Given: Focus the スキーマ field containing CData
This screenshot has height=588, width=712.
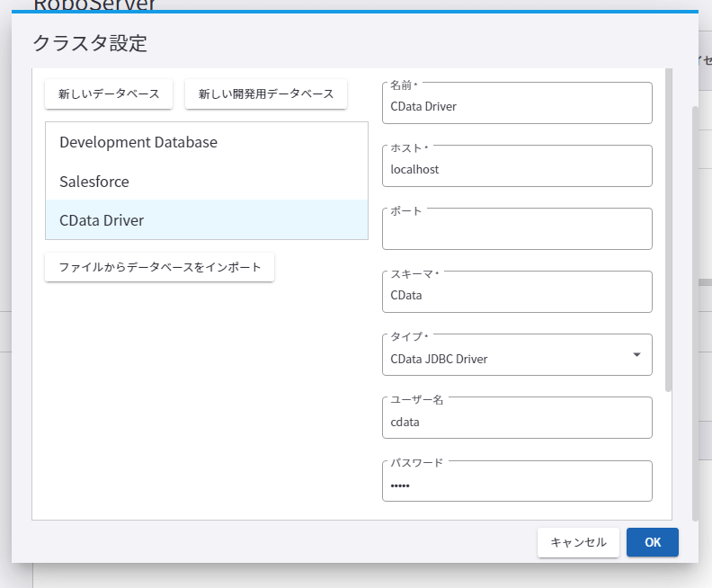Looking at the screenshot, I should pyautogui.click(x=517, y=293).
